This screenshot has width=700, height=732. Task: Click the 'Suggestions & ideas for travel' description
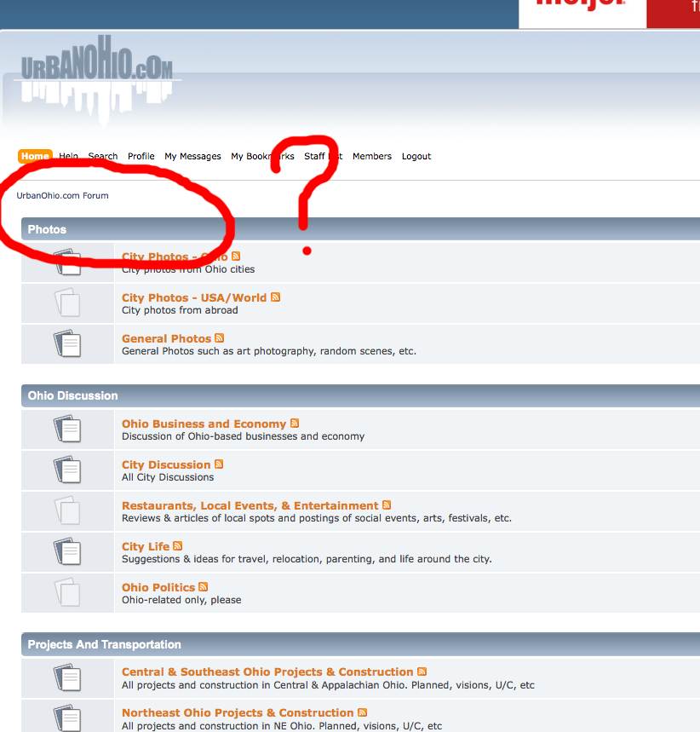tap(307, 559)
